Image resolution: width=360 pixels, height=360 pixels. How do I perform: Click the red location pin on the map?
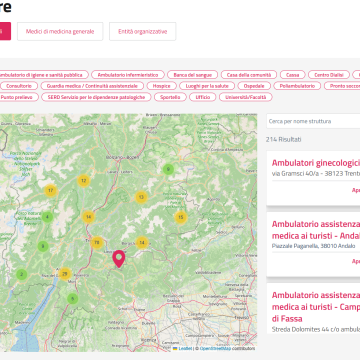[x=119, y=258]
